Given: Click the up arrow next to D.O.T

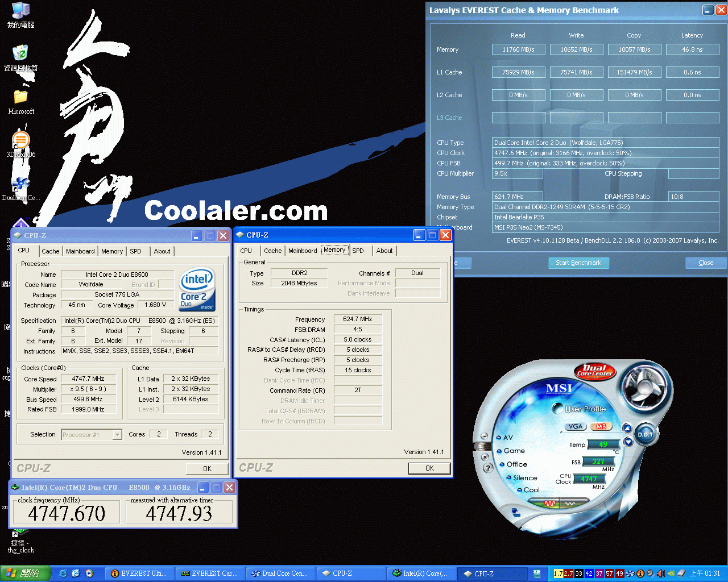Looking at the screenshot, I should pyautogui.click(x=627, y=427).
